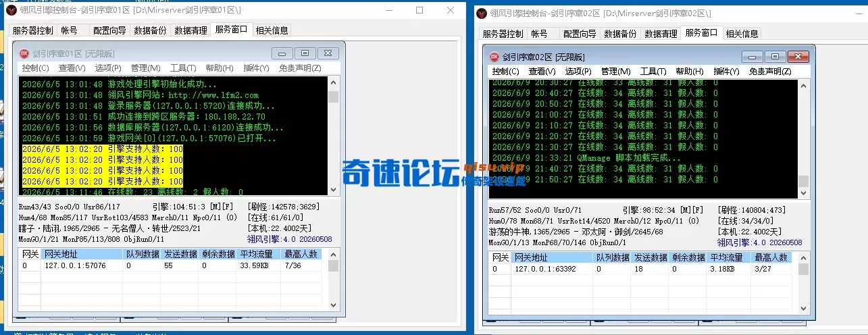Switch to 配置向导 tab in 01区 console
The image size is (868, 335).
109,30
